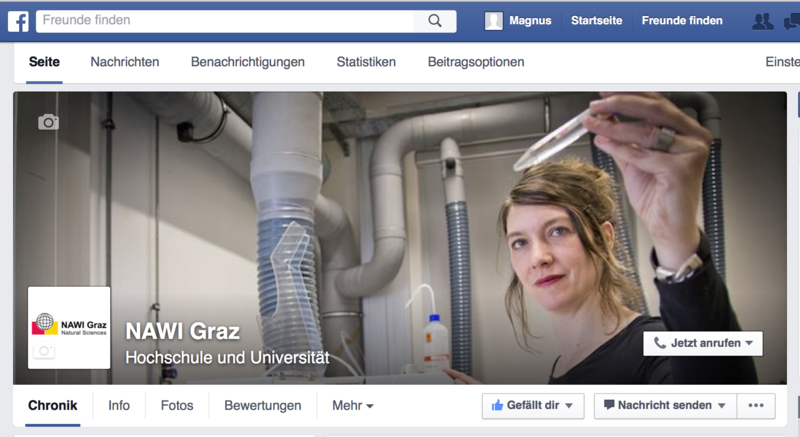
Task: Click the Freunde finden search field
Action: pos(225,21)
